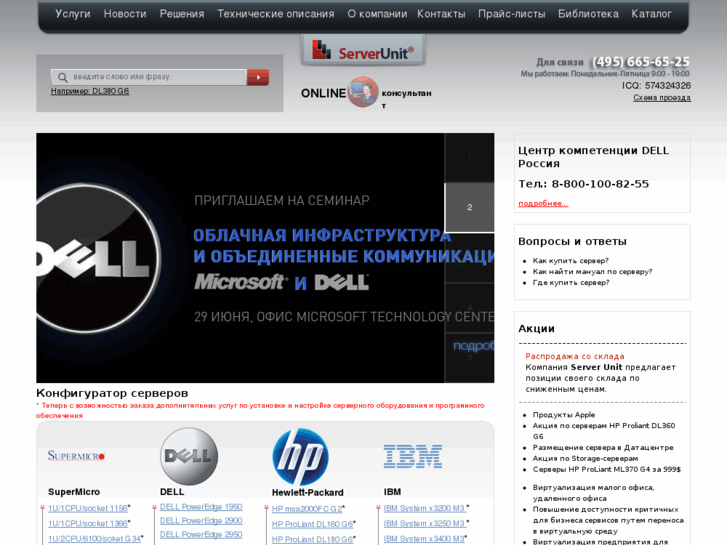The height and width of the screenshot is (545, 727).
Task: Open the О компании page
Action: pos(377,14)
